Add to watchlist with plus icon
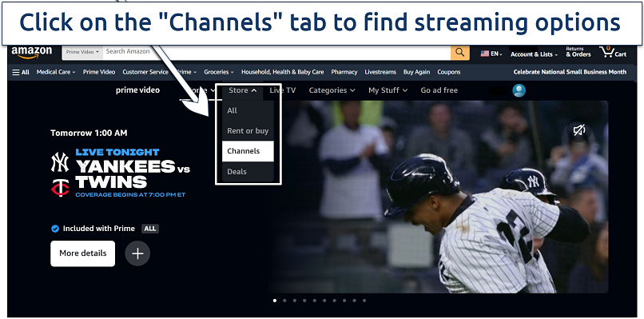This screenshot has width=644, height=319. tap(137, 253)
